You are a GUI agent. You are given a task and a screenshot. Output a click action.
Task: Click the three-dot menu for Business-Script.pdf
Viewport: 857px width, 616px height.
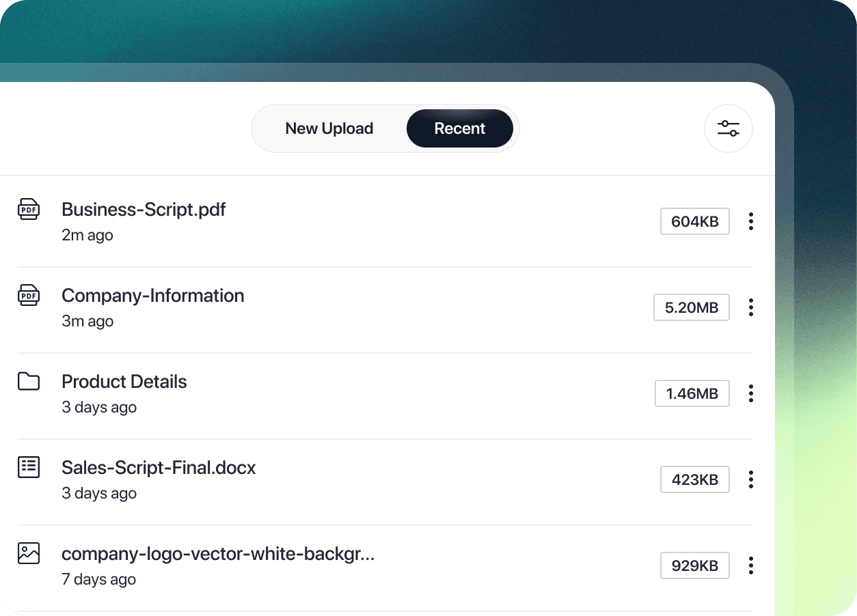pyautogui.click(x=750, y=221)
